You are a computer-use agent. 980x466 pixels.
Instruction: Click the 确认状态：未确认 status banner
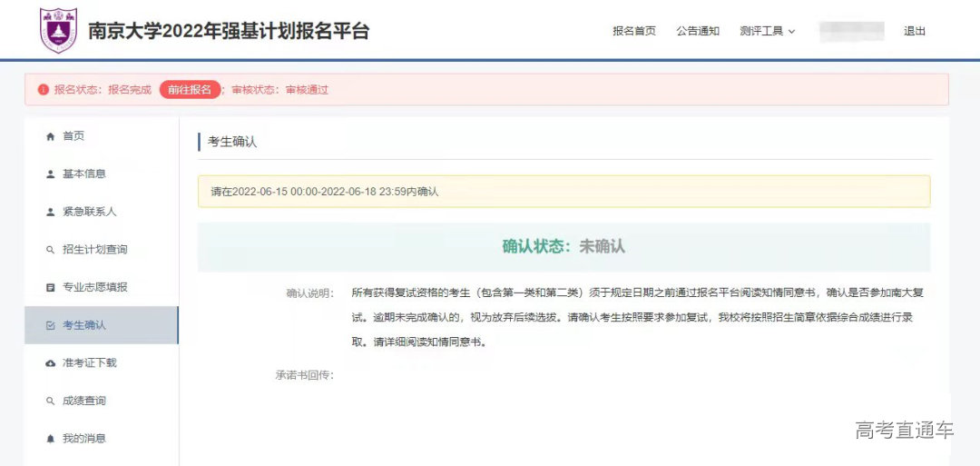pyautogui.click(x=563, y=246)
